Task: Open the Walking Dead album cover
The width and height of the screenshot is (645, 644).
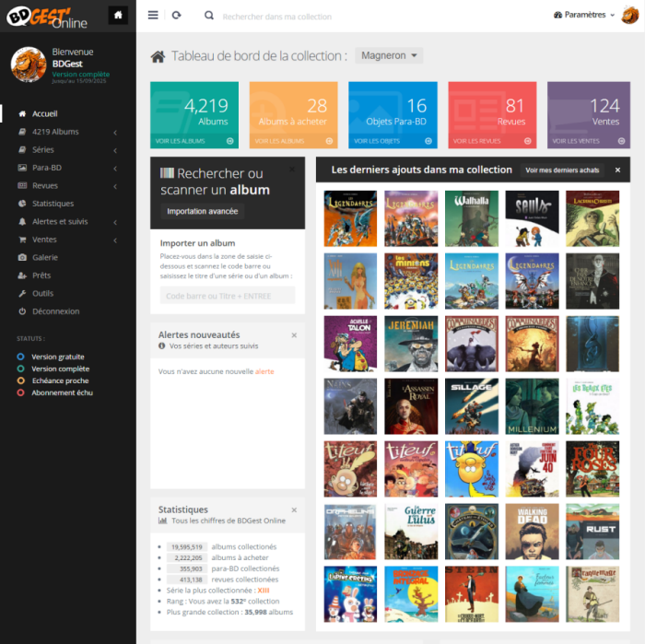Action: 532,532
